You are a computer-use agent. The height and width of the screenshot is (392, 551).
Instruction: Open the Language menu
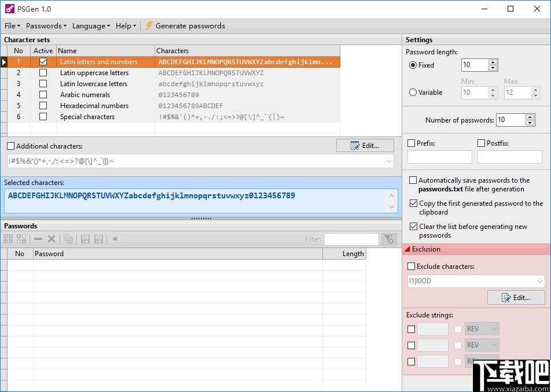coord(91,25)
